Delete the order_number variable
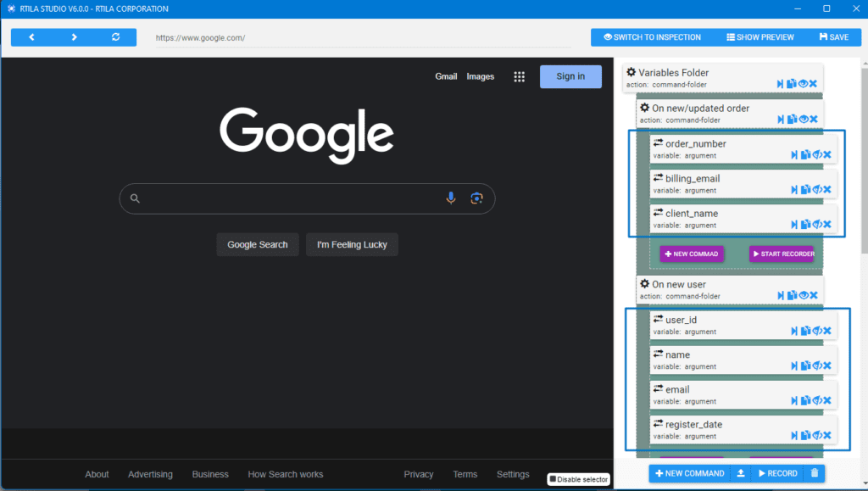The width and height of the screenshot is (868, 491). 827,154
